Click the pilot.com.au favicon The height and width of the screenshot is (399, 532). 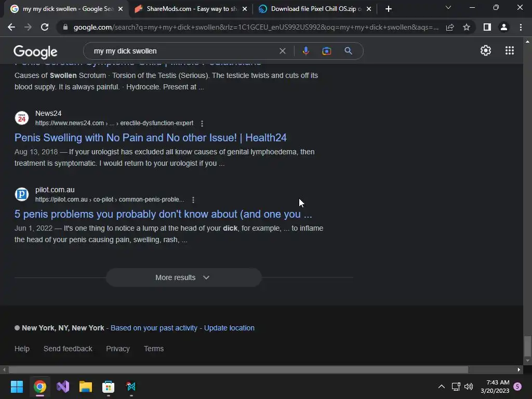click(22, 194)
